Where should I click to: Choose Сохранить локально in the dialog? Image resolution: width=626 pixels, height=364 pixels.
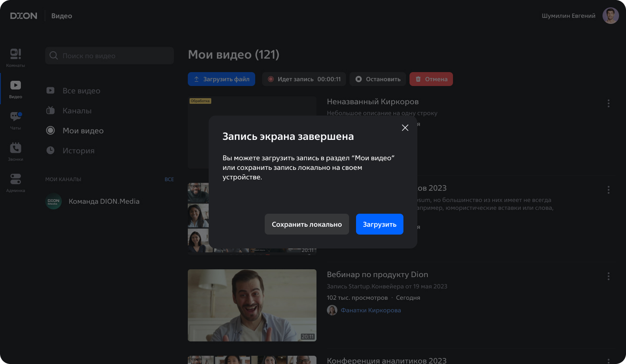coord(307,224)
